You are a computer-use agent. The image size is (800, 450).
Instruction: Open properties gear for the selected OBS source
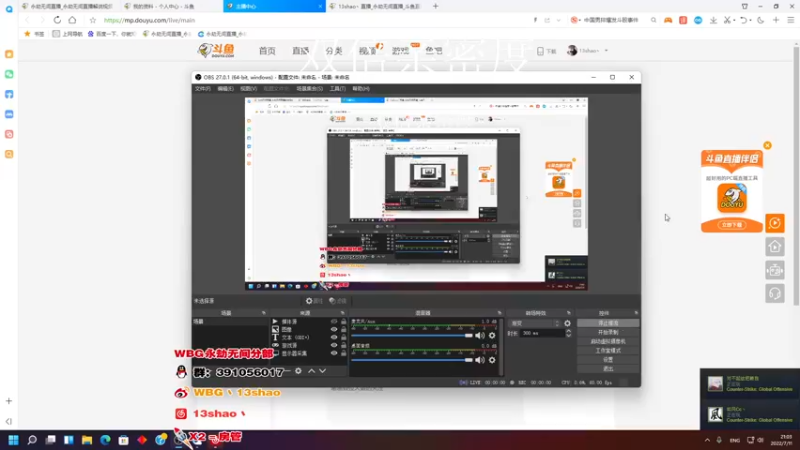coord(314,301)
